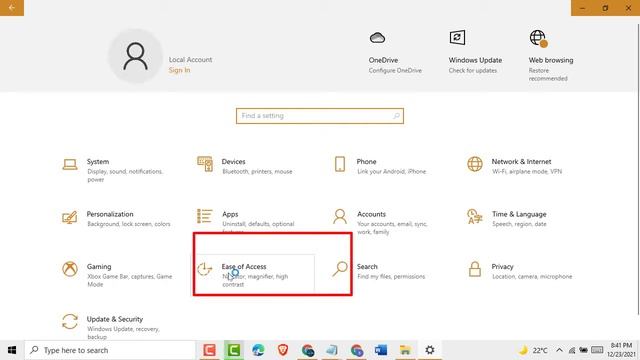Open Privacy via the padlock icon

(475, 269)
